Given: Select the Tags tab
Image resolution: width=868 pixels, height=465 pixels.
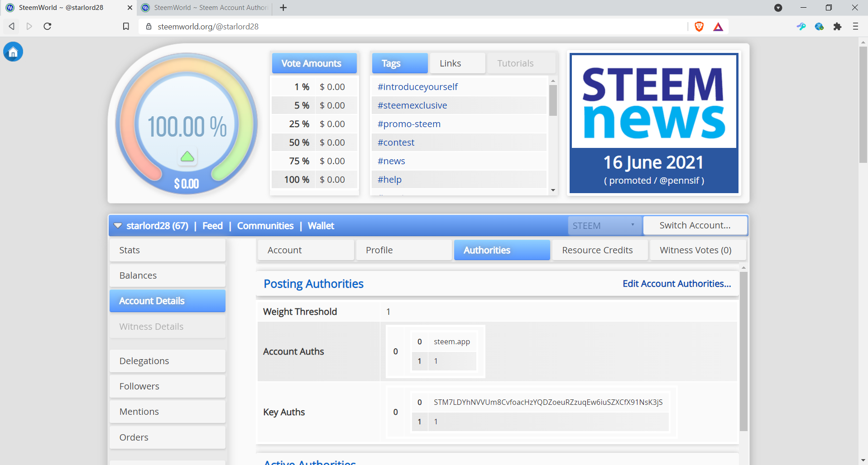Looking at the screenshot, I should pyautogui.click(x=400, y=63).
